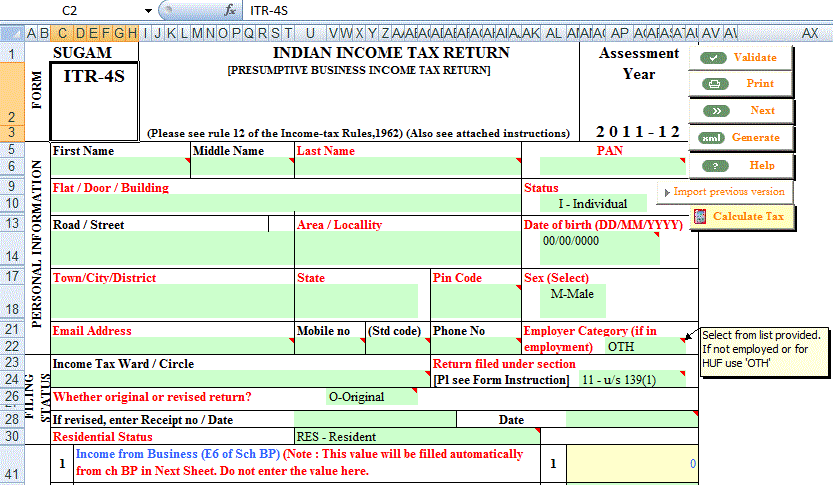This screenshot has height=485, width=833.
Task: Click the Town/City/District input cell
Action: (172, 301)
